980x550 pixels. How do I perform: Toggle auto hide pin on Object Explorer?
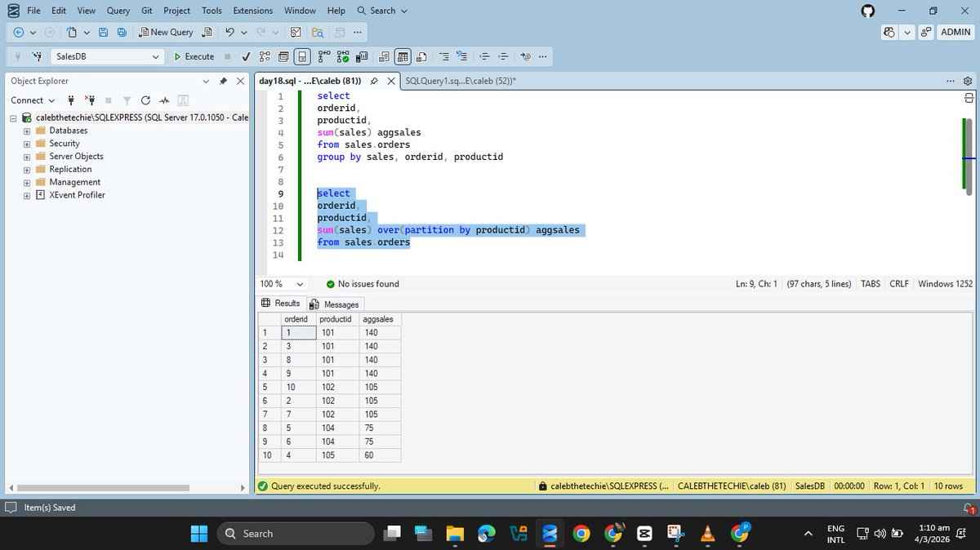coord(223,81)
